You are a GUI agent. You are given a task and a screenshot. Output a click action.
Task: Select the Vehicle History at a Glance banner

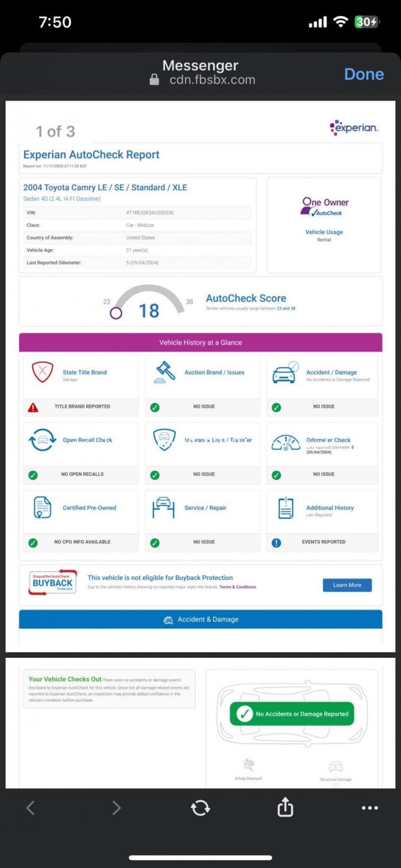(x=200, y=342)
